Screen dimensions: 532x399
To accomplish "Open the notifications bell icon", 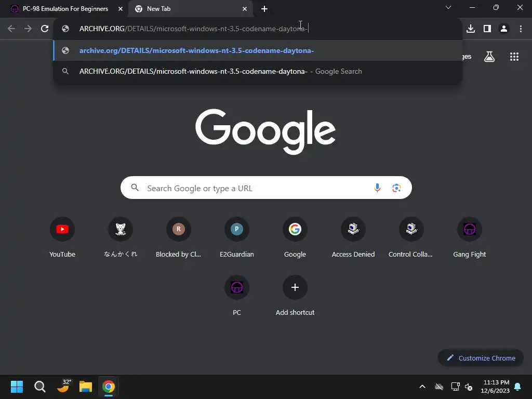I will pos(518,387).
